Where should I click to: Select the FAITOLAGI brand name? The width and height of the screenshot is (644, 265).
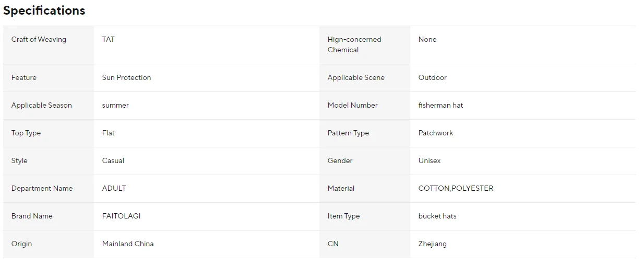tap(122, 216)
